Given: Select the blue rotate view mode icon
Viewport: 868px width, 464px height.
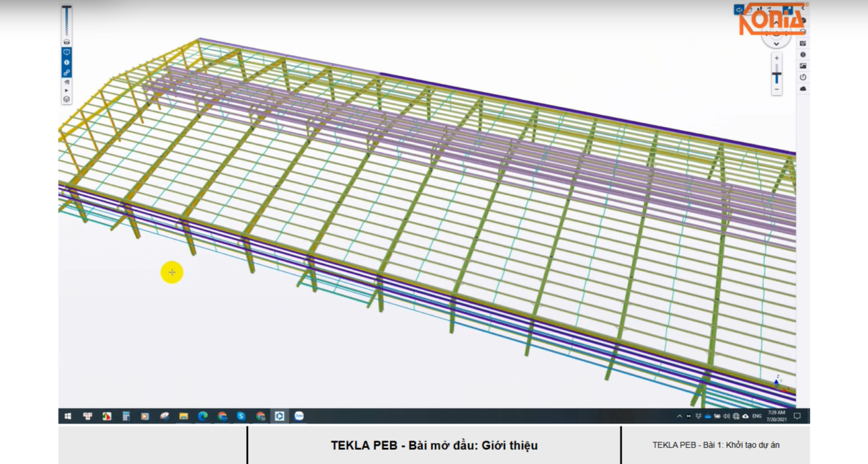Looking at the screenshot, I should point(739,9).
